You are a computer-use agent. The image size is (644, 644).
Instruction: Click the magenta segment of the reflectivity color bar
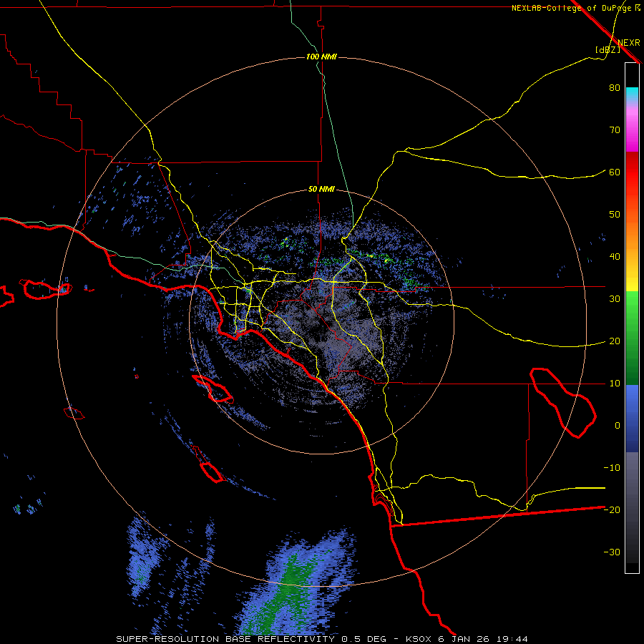point(632,131)
